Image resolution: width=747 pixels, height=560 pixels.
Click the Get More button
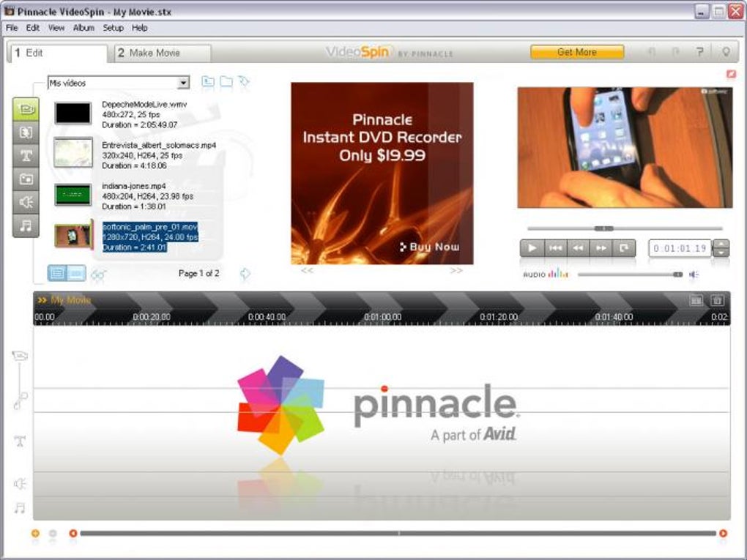point(577,52)
